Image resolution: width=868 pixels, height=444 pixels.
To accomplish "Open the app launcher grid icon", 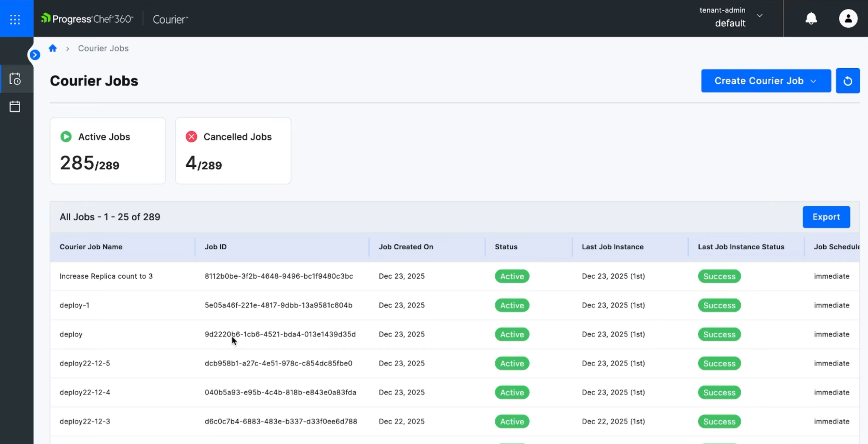I will coord(15,19).
